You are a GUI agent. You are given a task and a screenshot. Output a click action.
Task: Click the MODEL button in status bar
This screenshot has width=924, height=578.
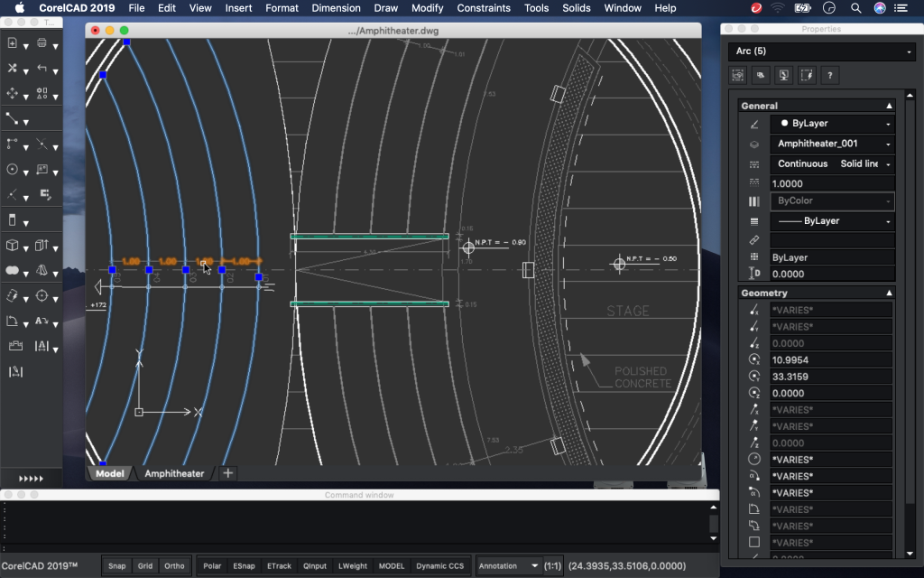tap(392, 565)
